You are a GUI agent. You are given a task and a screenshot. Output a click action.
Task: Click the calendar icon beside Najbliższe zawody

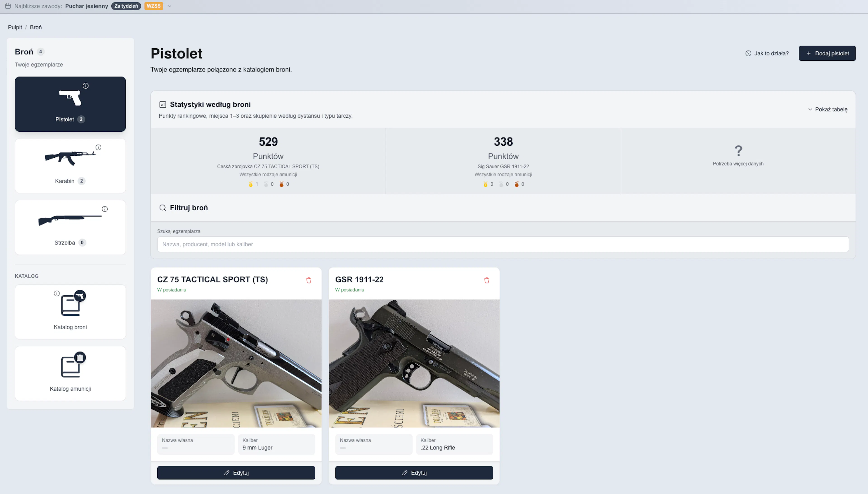[8, 6]
